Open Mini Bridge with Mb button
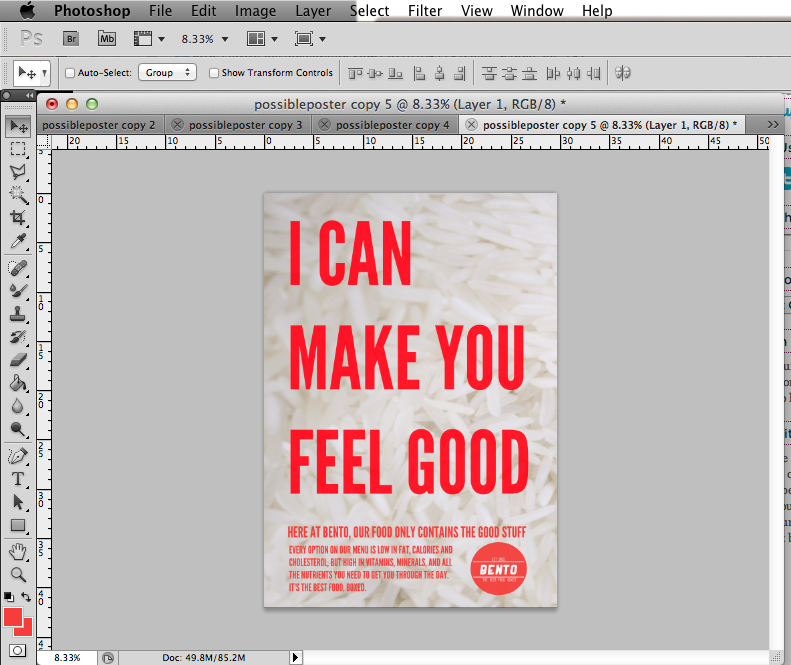Viewport: 791px width, 665px height. [107, 39]
